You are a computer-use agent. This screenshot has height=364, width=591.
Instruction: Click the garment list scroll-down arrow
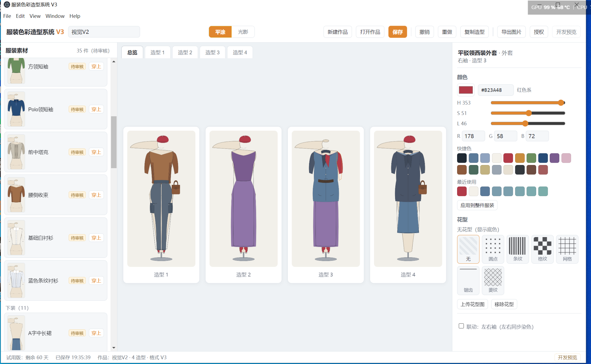coord(114,348)
